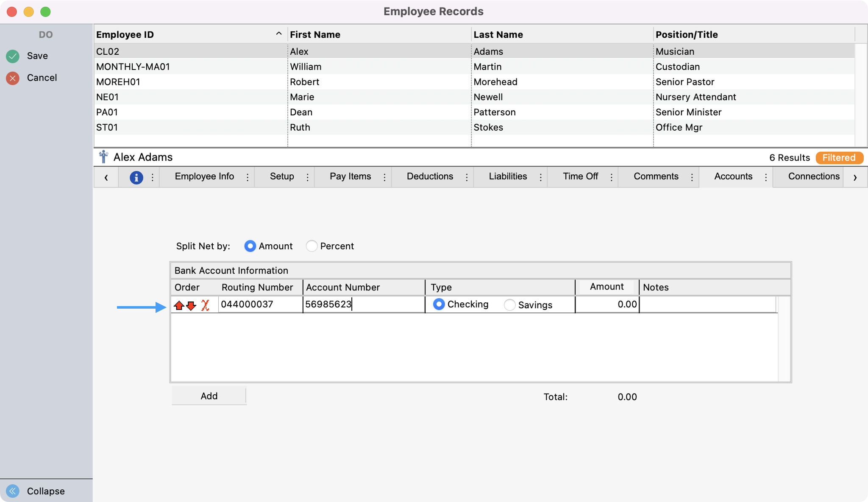The image size is (868, 502).
Task: Click the blue info circle tab icon
Action: [x=136, y=177]
